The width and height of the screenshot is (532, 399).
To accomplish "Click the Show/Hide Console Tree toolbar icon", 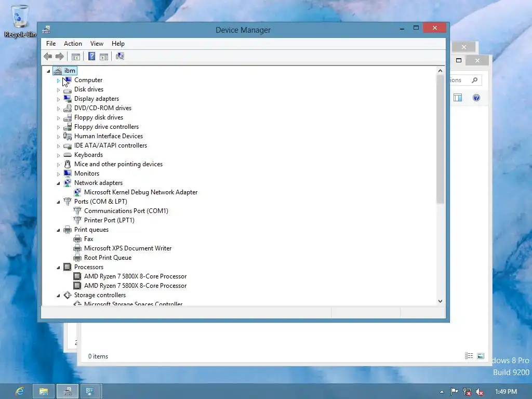I will (x=76, y=57).
